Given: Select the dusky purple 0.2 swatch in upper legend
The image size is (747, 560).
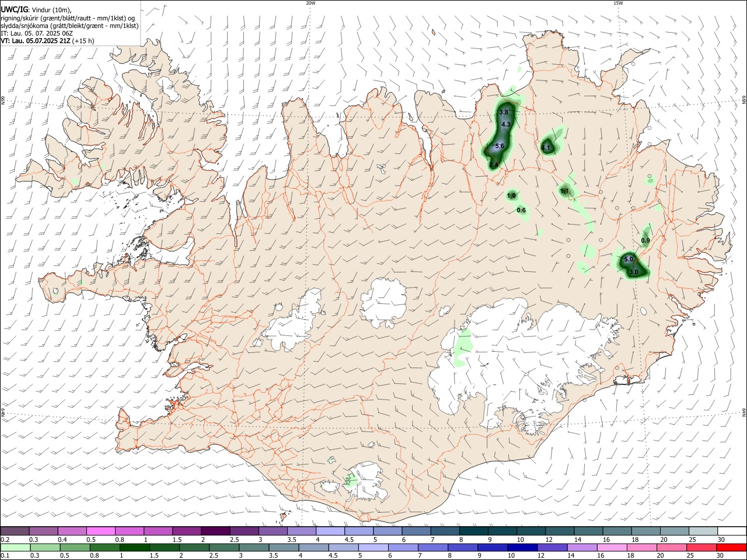Looking at the screenshot, I should point(15,531).
